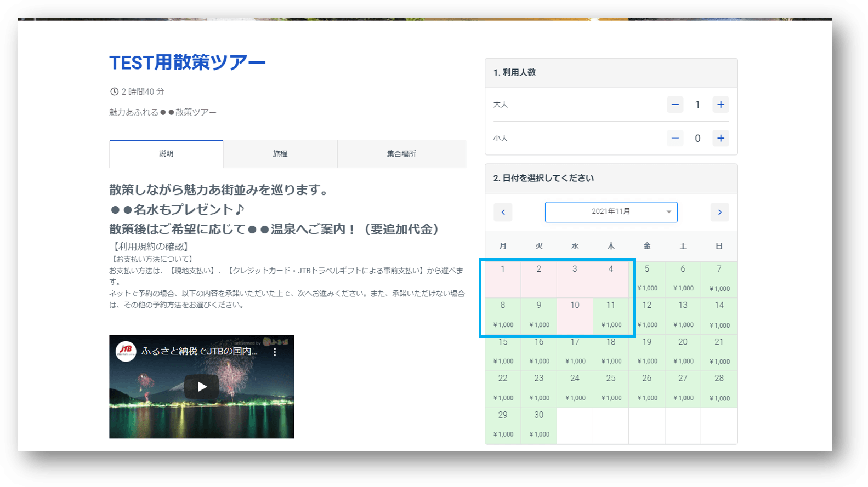This screenshot has width=868, height=487.
Task: Increase adult (大人) count with plus button
Action: click(721, 105)
